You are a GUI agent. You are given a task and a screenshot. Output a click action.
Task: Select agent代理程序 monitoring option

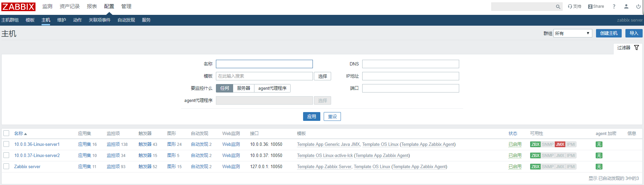pos(272,88)
